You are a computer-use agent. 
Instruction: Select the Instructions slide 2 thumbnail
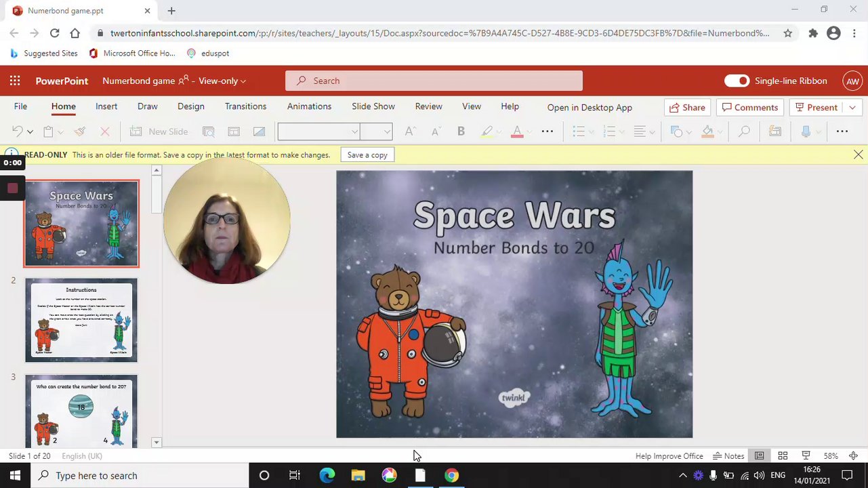[x=81, y=320]
